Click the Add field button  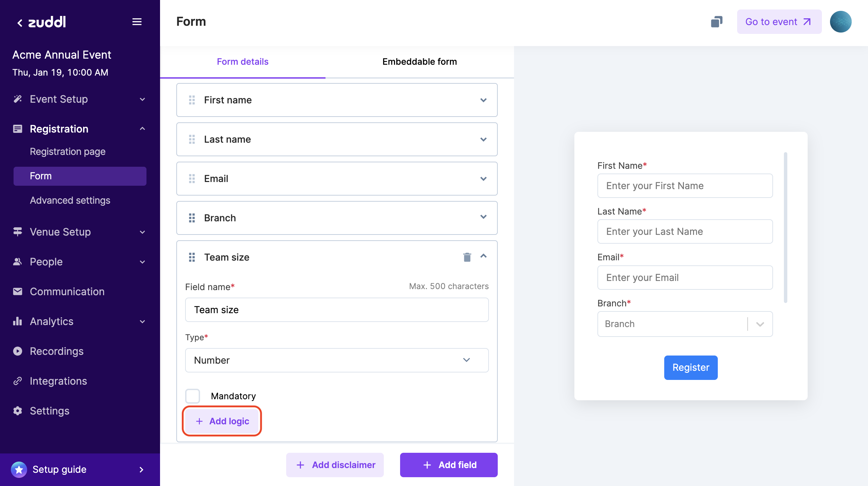tap(449, 465)
